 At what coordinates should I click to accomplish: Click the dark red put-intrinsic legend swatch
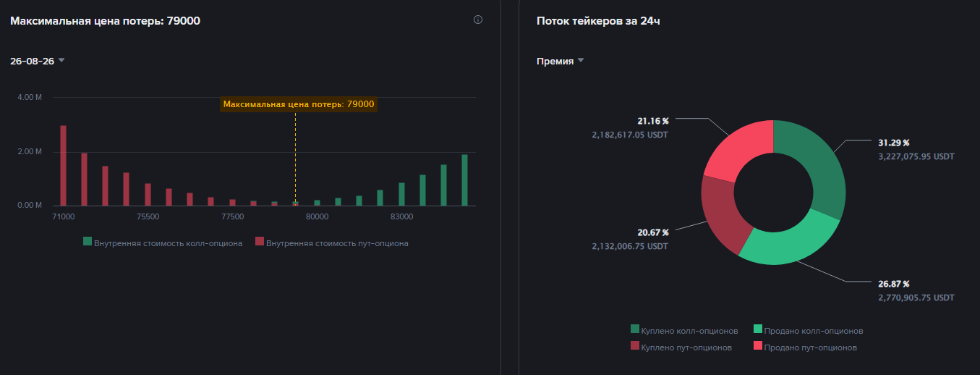[260, 243]
